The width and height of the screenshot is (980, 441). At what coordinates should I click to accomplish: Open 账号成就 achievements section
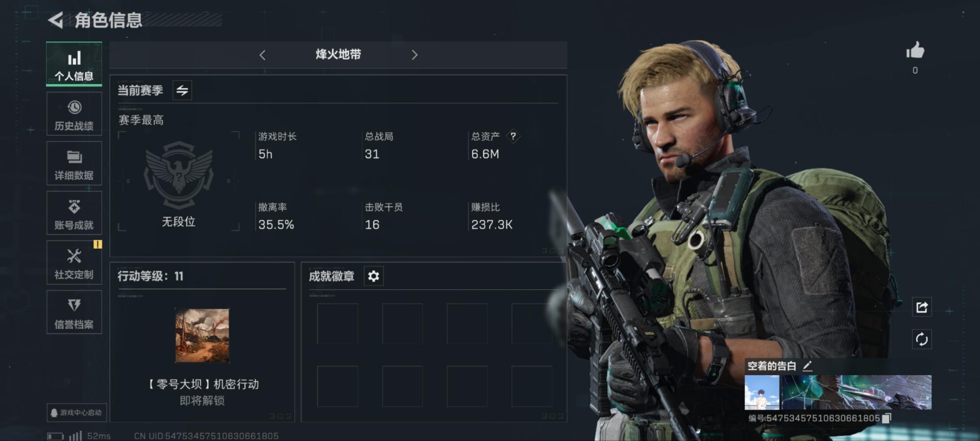74,213
